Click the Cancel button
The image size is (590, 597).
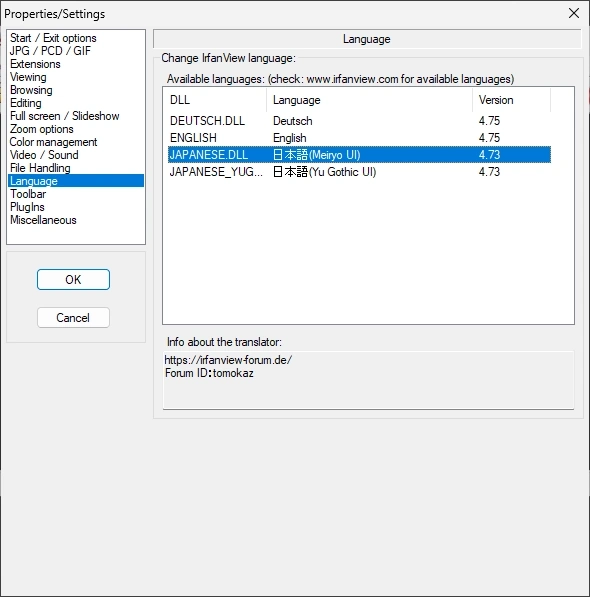(73, 318)
